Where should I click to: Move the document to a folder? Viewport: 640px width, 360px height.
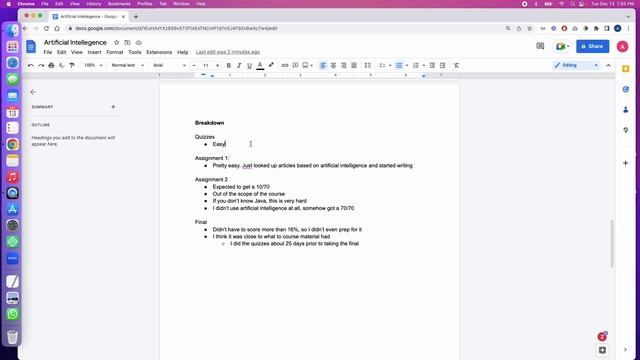[x=127, y=42]
